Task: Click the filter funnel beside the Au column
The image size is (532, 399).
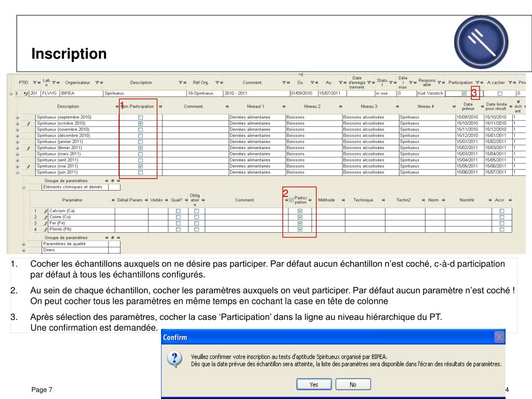Action: [341, 83]
